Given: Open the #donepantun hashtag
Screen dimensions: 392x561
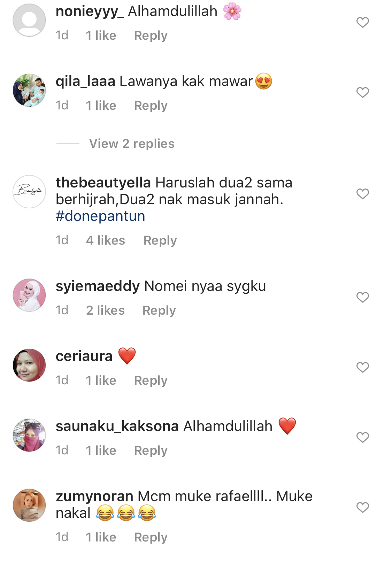Looking at the screenshot, I should point(100,216).
